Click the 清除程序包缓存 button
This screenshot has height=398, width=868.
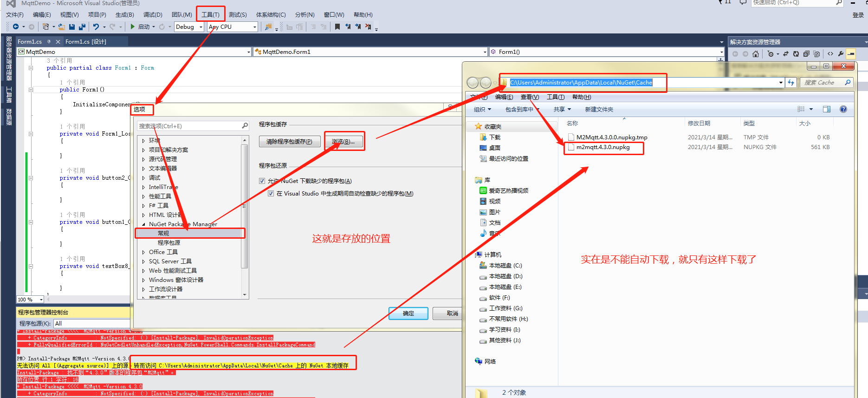coord(289,142)
